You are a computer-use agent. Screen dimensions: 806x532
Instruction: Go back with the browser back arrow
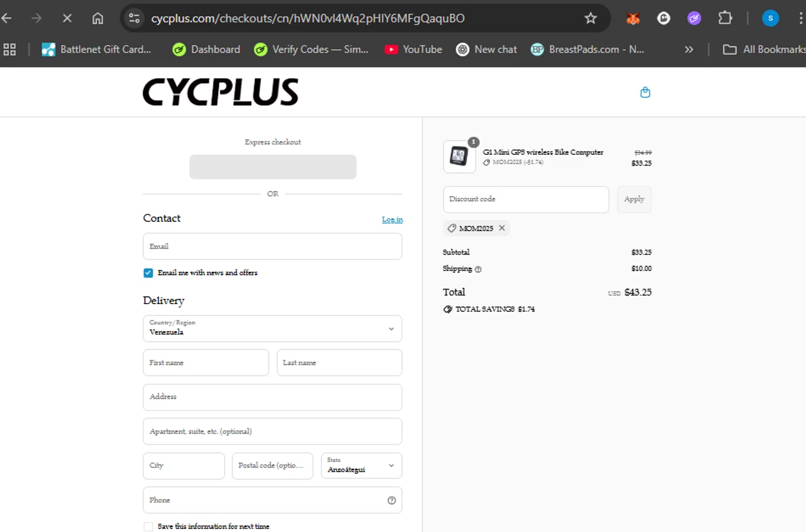[x=6, y=18]
